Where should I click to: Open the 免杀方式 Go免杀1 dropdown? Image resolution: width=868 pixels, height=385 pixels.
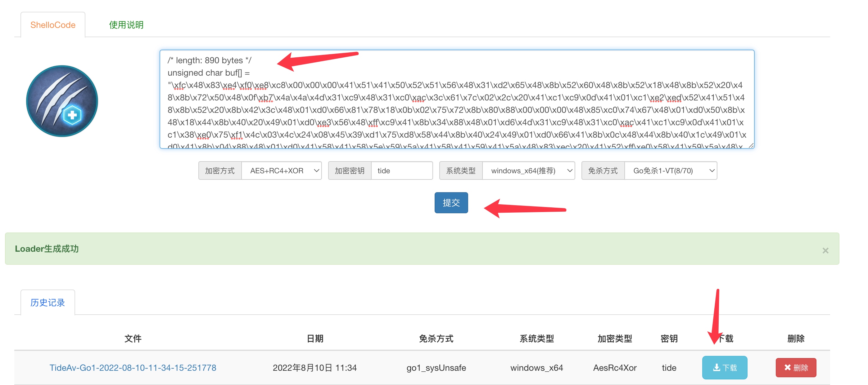(670, 170)
